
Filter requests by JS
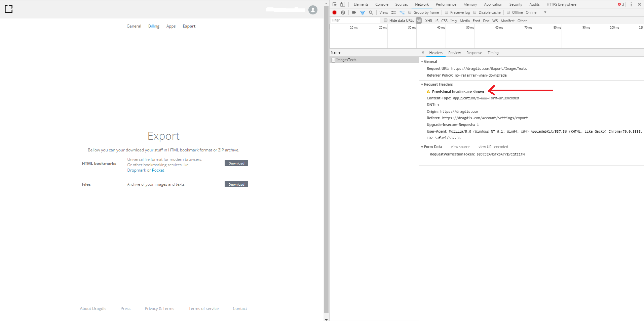(437, 21)
